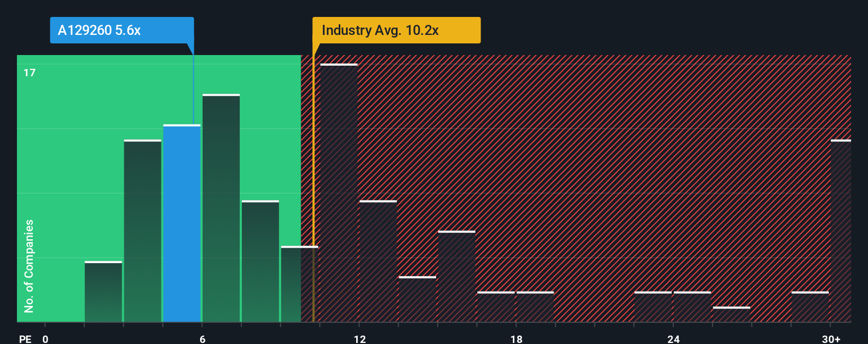Click the PE axis title

pyautogui.click(x=25, y=339)
